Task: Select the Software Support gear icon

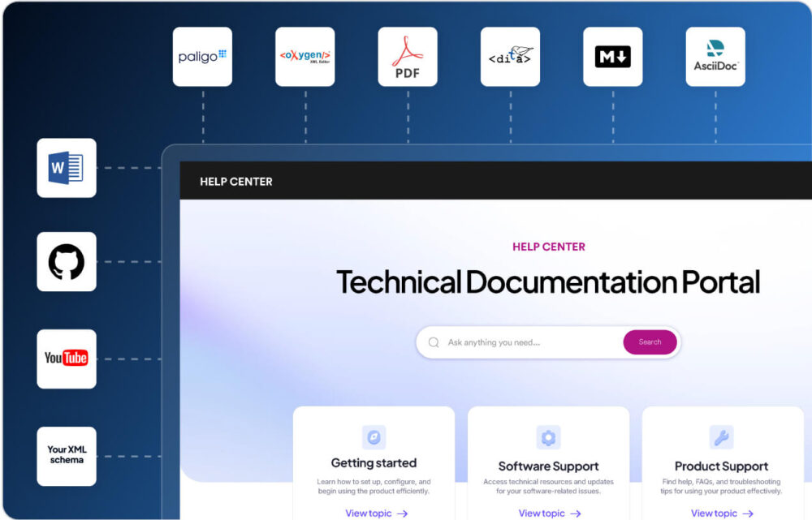Action: pyautogui.click(x=548, y=436)
